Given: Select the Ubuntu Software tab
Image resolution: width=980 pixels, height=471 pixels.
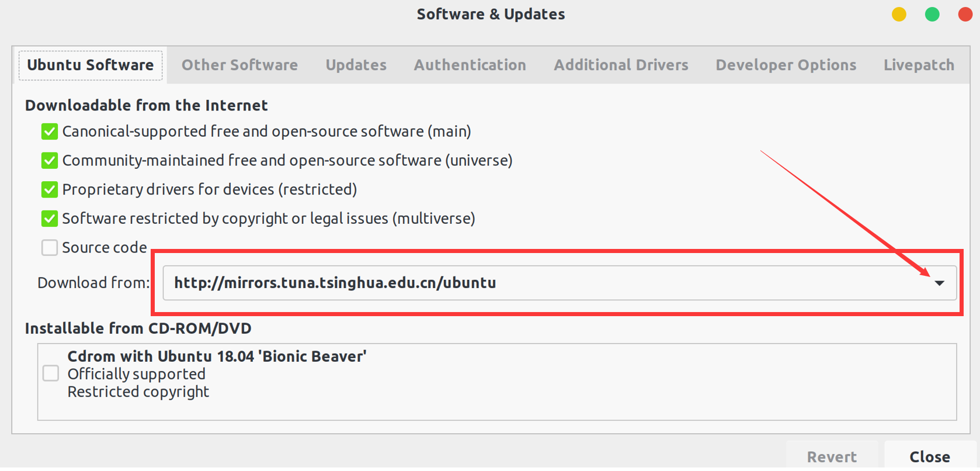Looking at the screenshot, I should (91, 65).
